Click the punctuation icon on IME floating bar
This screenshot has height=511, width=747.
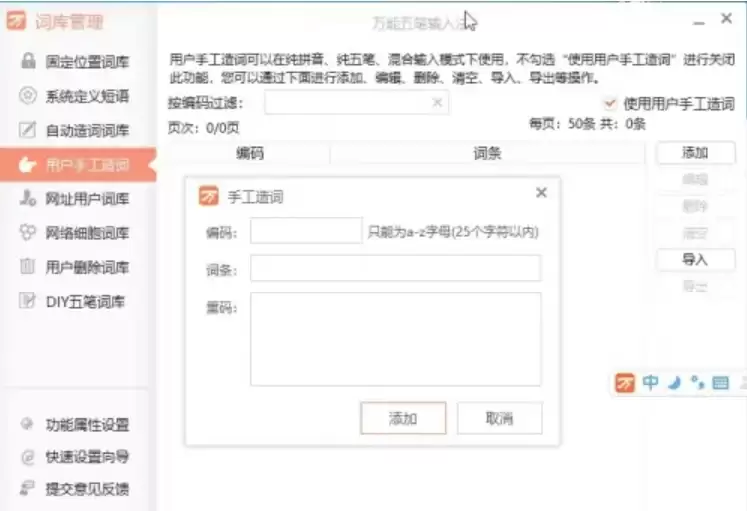coord(697,382)
